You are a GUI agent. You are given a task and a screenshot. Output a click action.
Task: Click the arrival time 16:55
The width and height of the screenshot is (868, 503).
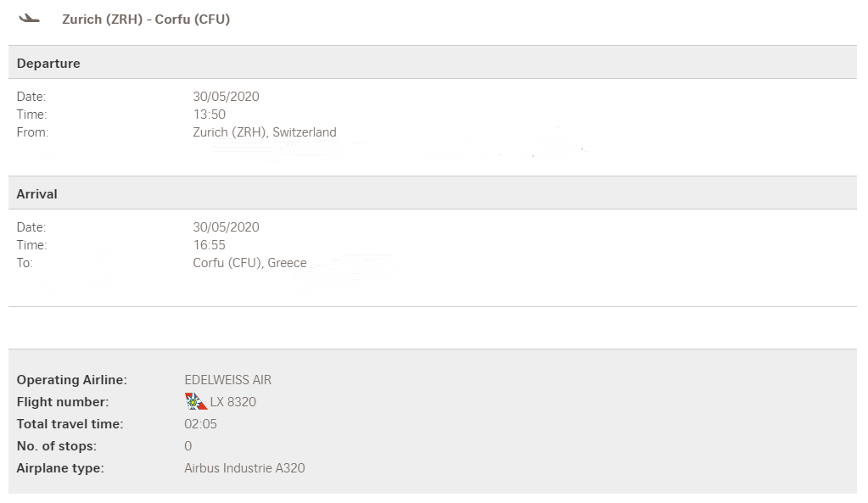coord(210,245)
